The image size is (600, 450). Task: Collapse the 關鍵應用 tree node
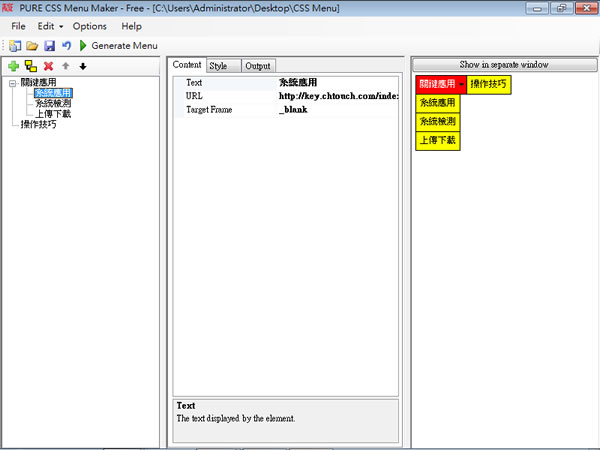click(x=11, y=83)
